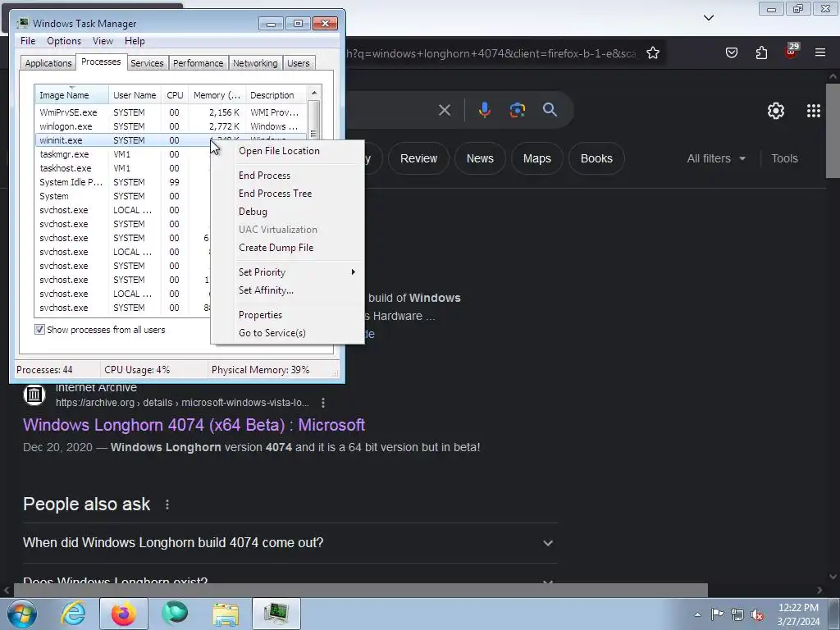Open the Task Manager Help menu
The height and width of the screenshot is (630, 840).
tap(135, 41)
